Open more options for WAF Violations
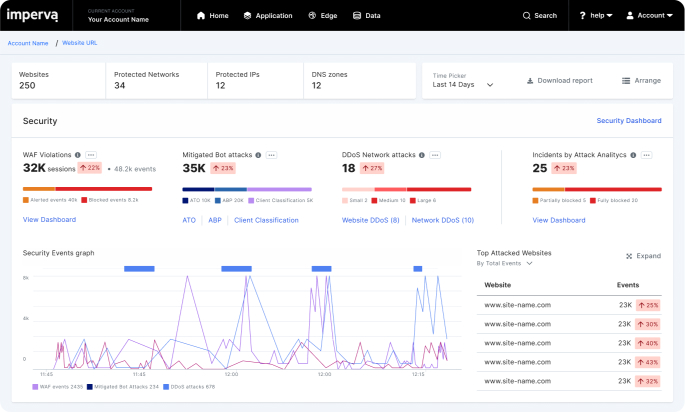 coord(91,155)
